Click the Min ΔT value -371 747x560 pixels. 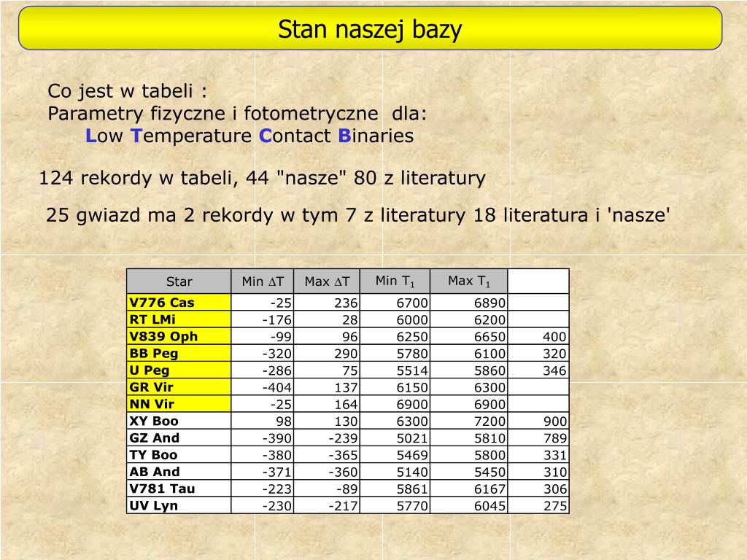point(276,472)
